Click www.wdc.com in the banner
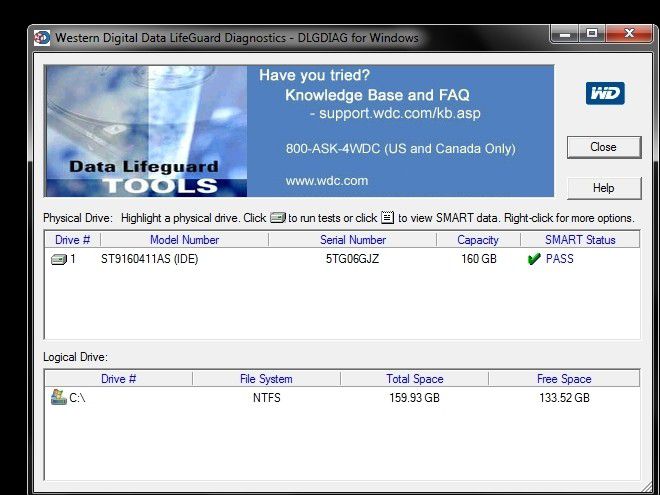The image size is (660, 495). (327, 181)
